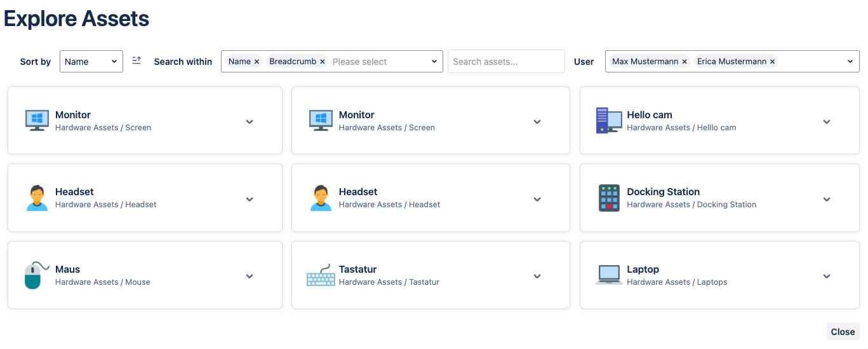Expand the Maus asset card
The image size is (868, 349).
click(x=250, y=276)
